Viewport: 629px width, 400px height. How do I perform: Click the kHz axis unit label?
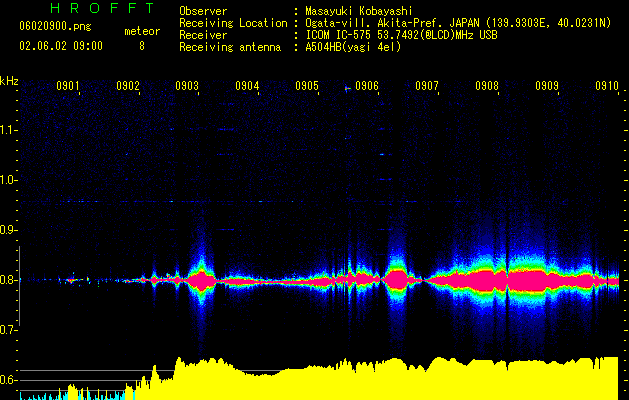(9, 81)
